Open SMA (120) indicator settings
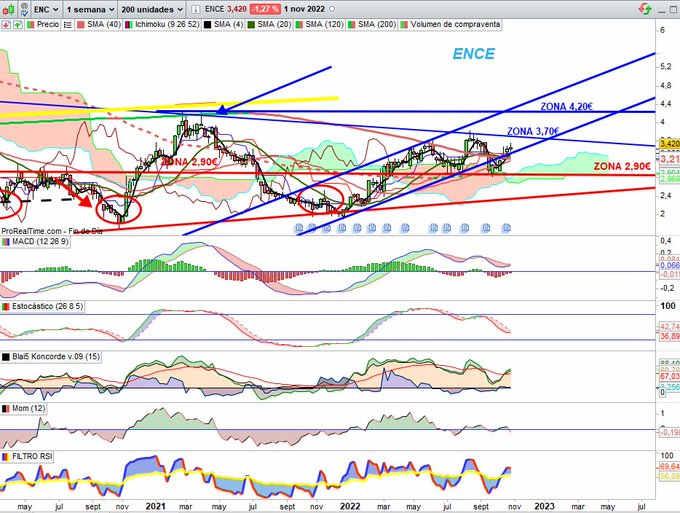Viewport: 680px width, 513px height. (324, 25)
